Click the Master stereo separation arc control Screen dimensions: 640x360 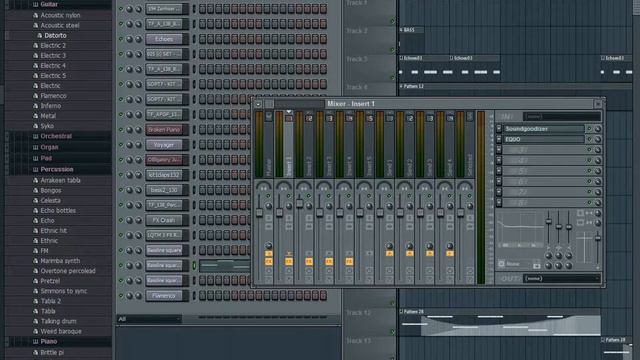pos(263,186)
